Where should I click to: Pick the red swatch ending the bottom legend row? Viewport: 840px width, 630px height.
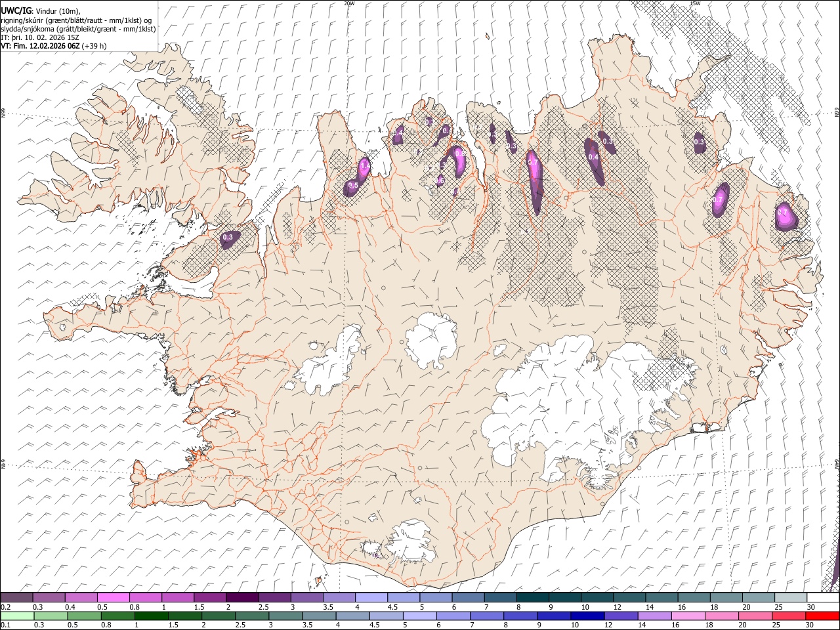tap(822, 616)
